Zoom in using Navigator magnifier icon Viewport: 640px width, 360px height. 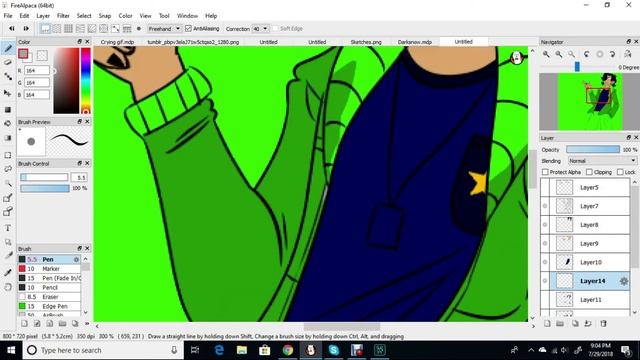[x=546, y=54]
